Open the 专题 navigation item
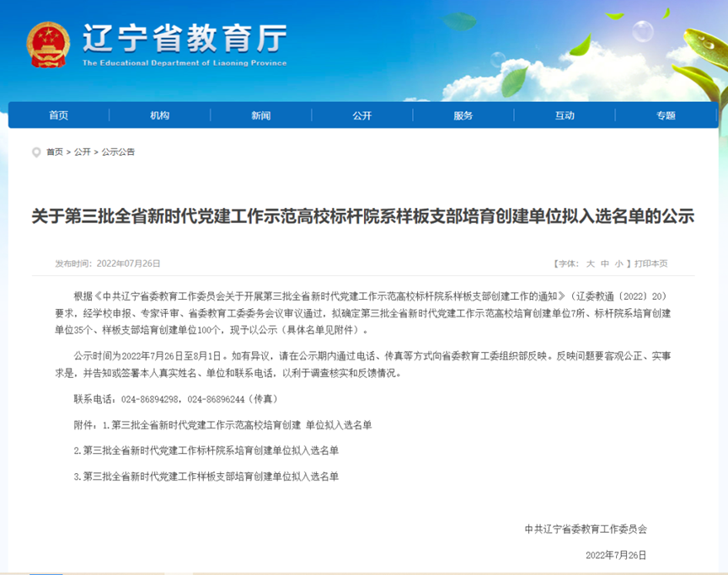The width and height of the screenshot is (728, 575). click(666, 115)
